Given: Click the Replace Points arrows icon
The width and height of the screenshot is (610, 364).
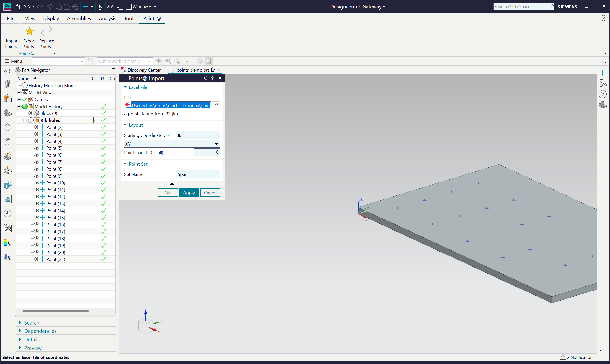Looking at the screenshot, I should 47,31.
